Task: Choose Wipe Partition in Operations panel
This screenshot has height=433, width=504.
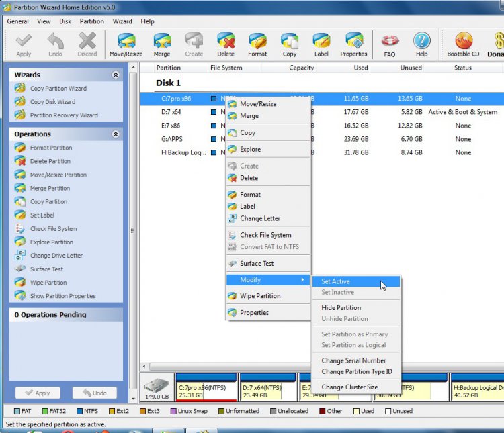Action: tap(48, 283)
